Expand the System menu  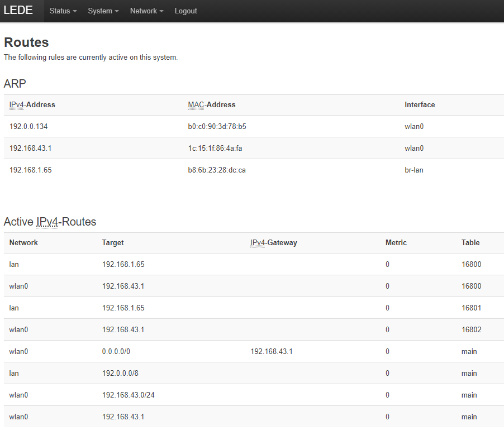[x=103, y=11]
